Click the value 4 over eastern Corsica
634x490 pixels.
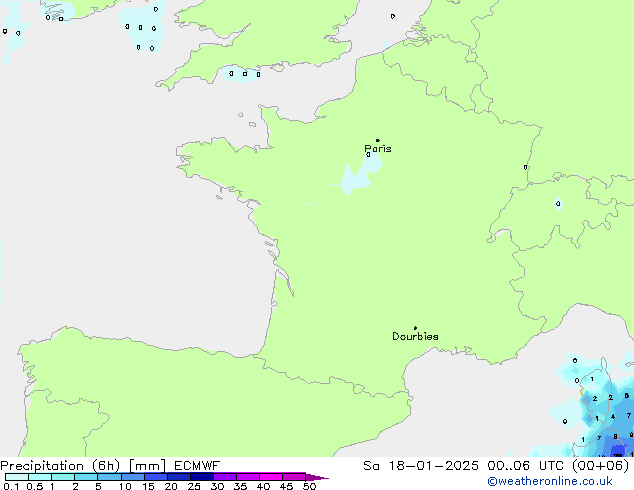[x=613, y=416]
